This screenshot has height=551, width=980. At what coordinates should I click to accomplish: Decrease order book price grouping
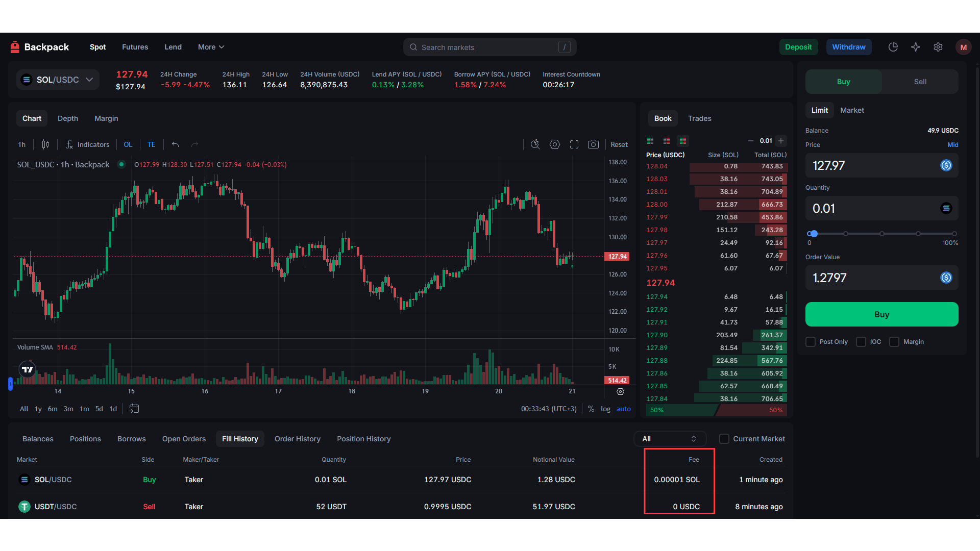point(750,141)
